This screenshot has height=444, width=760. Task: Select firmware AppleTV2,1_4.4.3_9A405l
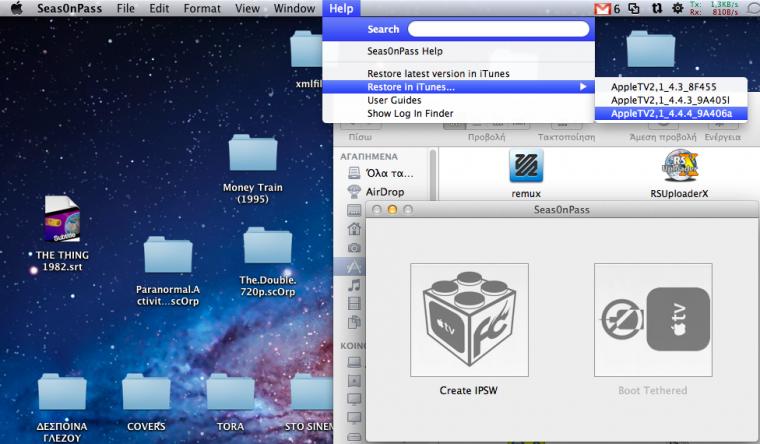tap(671, 100)
